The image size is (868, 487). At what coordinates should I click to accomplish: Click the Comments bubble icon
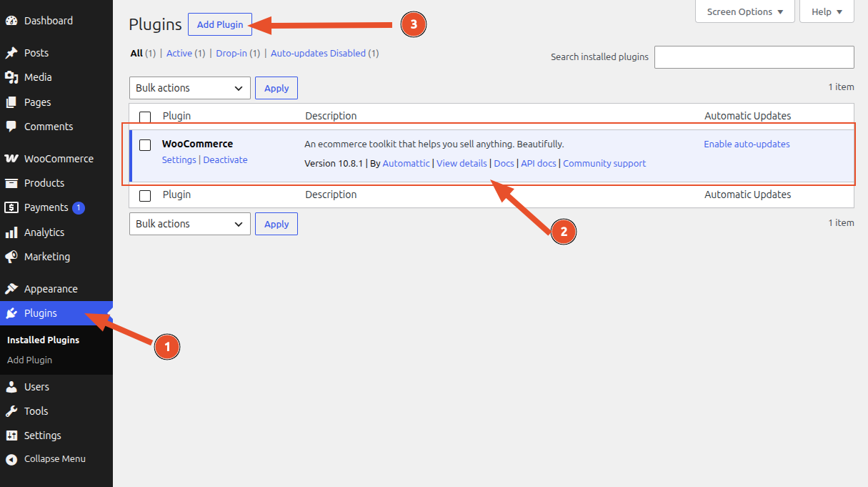[11, 127]
